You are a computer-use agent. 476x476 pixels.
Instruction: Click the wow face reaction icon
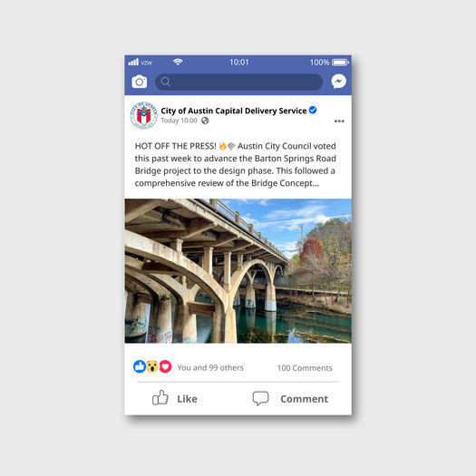[x=152, y=366]
